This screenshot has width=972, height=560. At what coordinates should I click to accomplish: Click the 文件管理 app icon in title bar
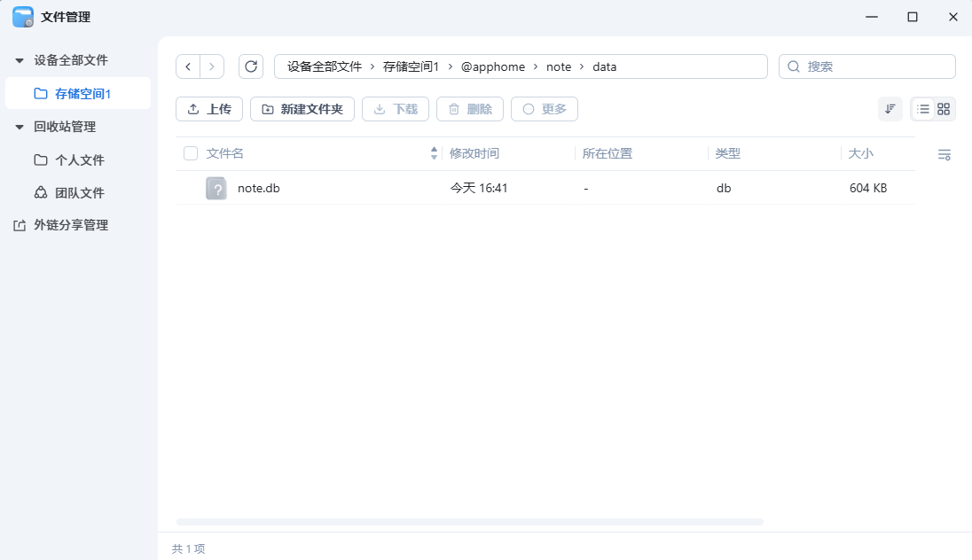22,16
